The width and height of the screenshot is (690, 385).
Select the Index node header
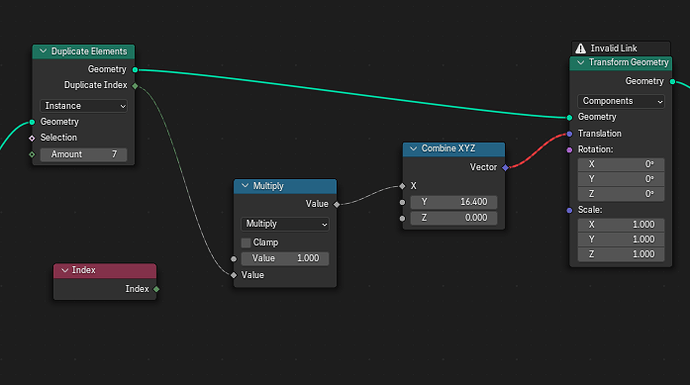click(105, 270)
